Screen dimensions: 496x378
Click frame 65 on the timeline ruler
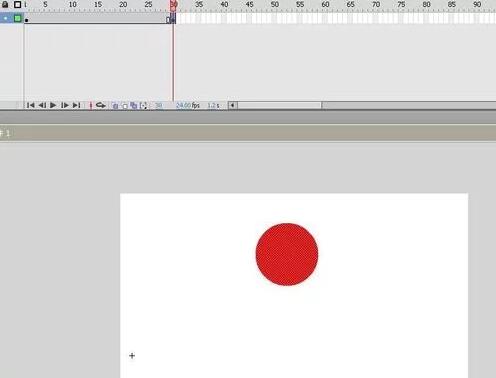point(351,5)
